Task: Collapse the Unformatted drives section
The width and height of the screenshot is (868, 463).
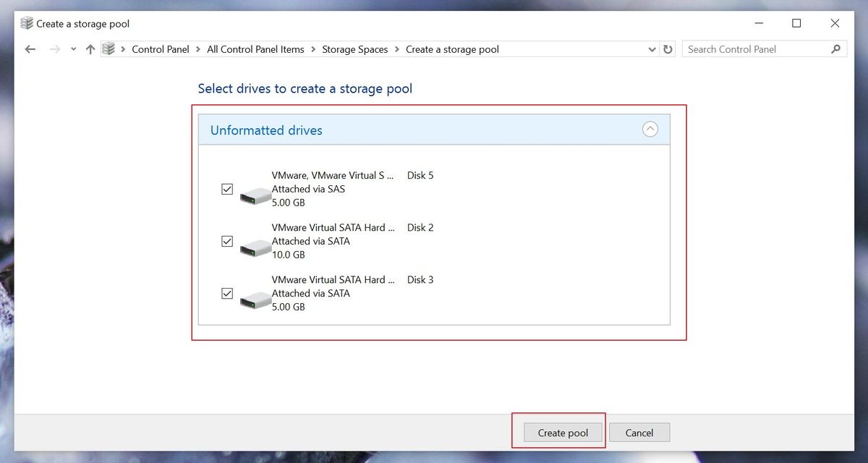Action: tap(650, 129)
